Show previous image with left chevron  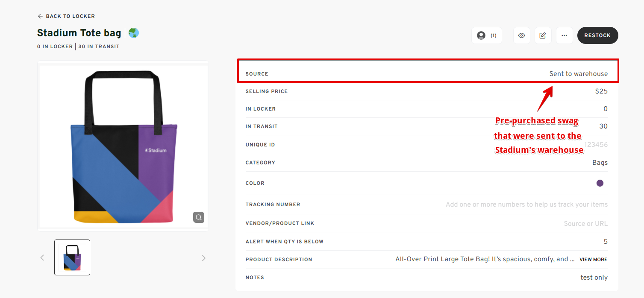pos(42,257)
